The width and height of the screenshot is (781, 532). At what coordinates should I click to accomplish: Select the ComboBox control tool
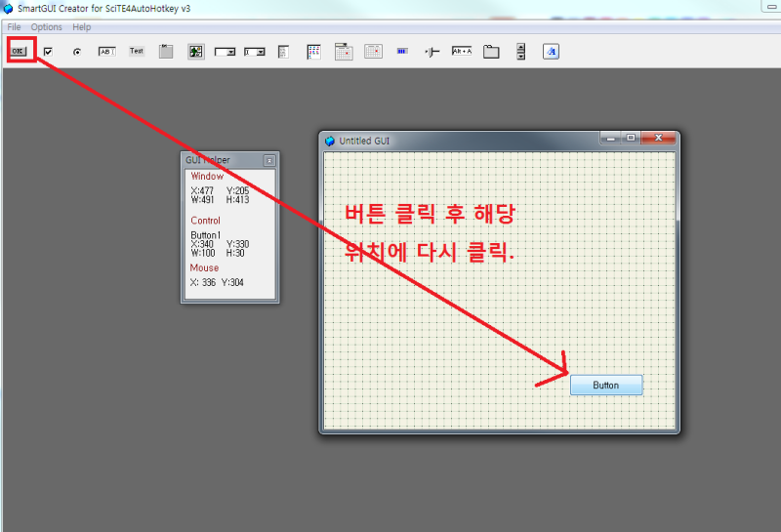254,52
